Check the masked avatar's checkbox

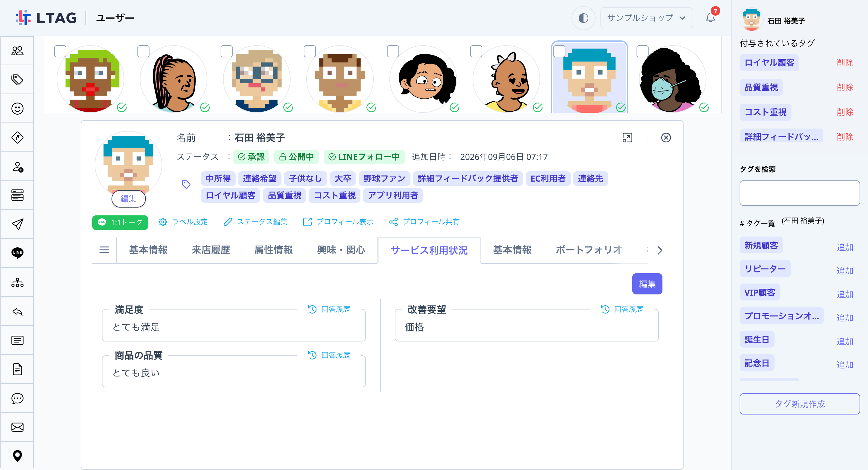pyautogui.click(x=643, y=51)
